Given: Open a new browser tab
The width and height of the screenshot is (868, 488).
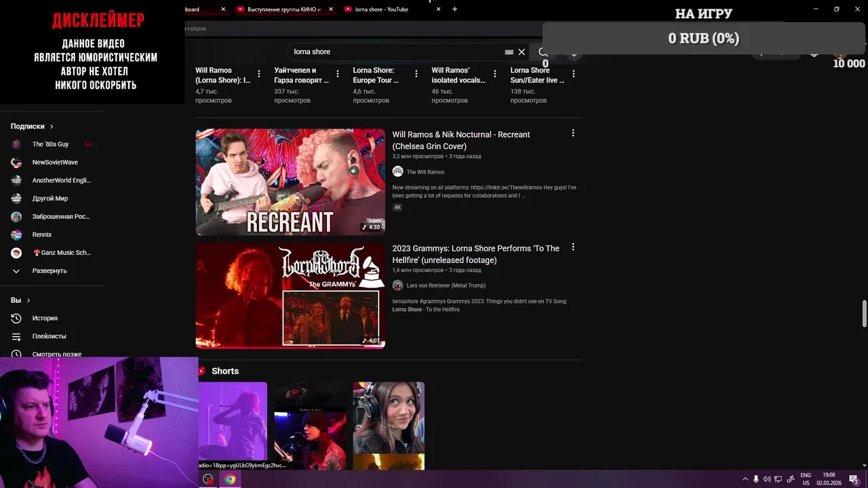Looking at the screenshot, I should coord(454,9).
